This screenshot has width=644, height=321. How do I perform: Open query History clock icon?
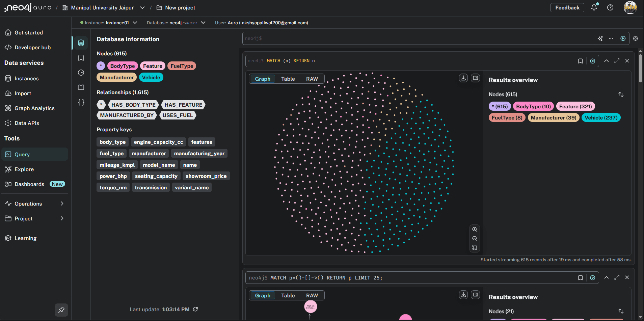tap(81, 73)
